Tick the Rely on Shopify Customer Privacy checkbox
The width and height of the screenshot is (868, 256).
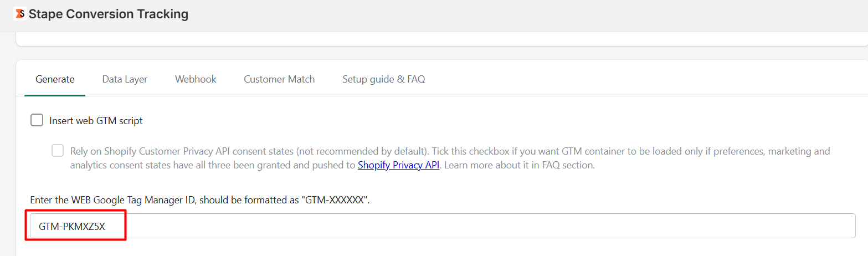point(58,151)
